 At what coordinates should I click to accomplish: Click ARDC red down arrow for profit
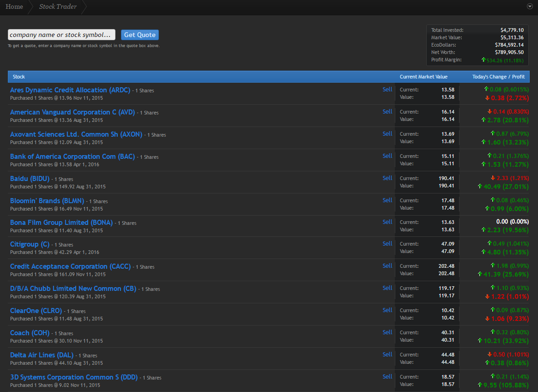[487, 98]
